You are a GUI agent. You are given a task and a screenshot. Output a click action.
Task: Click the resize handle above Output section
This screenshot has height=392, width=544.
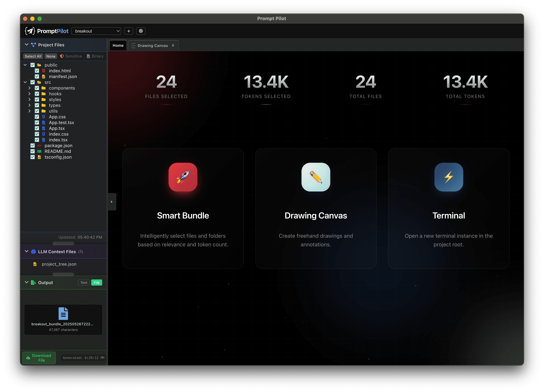click(x=63, y=274)
